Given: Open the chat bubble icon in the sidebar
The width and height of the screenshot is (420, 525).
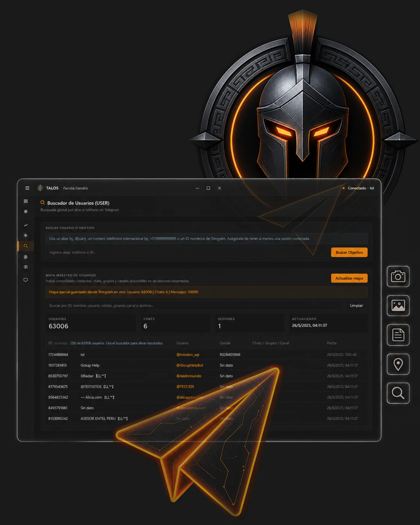Looking at the screenshot, I should tap(26, 280).
